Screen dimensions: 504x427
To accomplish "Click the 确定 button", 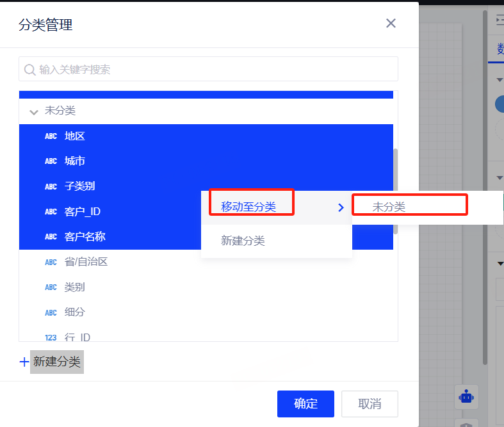I will coord(305,404).
